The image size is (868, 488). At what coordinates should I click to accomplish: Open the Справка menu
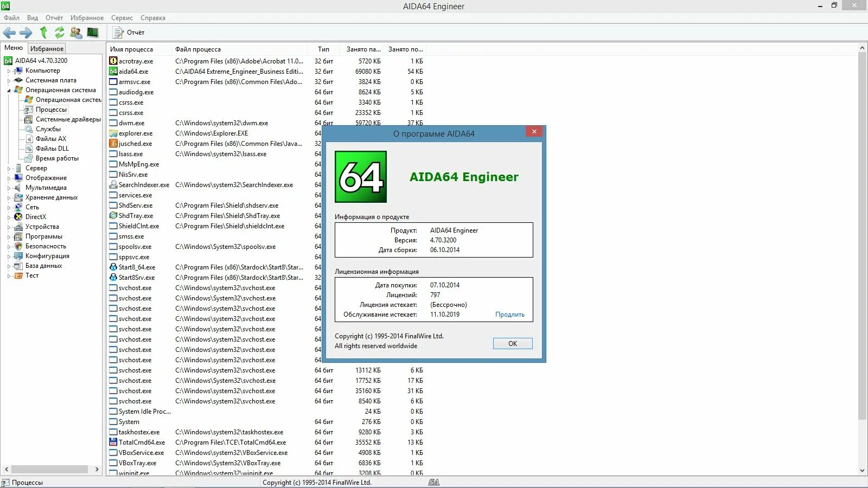153,18
